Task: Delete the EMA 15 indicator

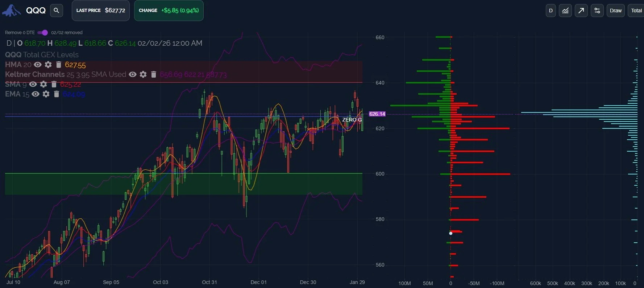Action: (x=56, y=94)
